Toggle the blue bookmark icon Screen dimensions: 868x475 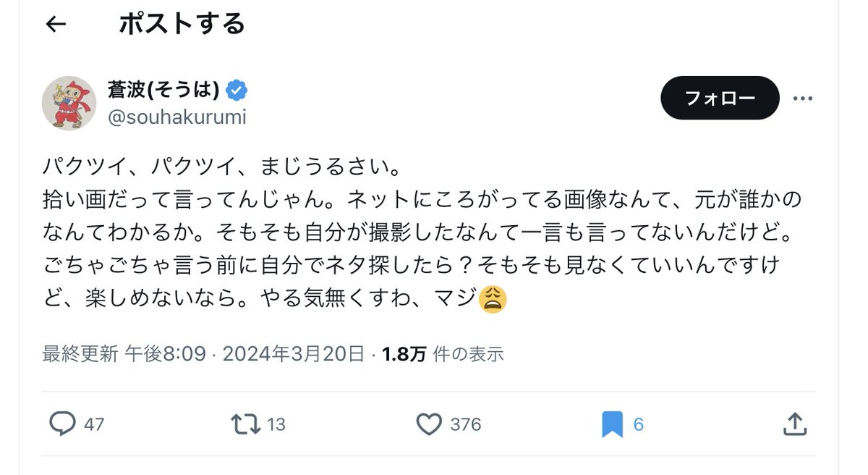pyautogui.click(x=612, y=424)
